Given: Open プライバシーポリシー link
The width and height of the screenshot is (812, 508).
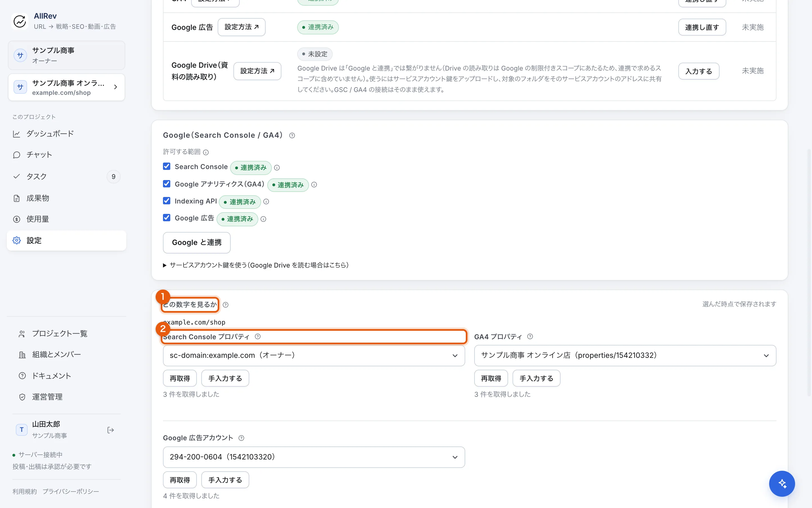Looking at the screenshot, I should (x=71, y=492).
